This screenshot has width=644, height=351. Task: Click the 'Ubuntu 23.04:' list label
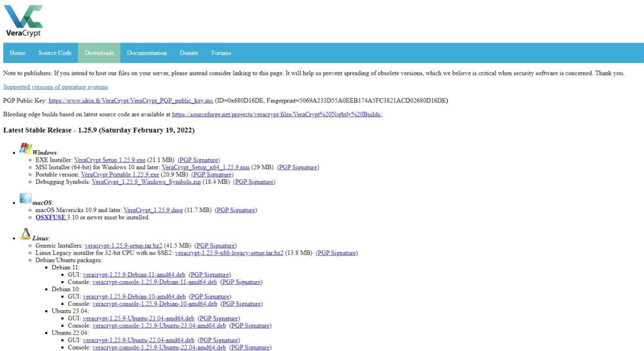tap(70, 311)
